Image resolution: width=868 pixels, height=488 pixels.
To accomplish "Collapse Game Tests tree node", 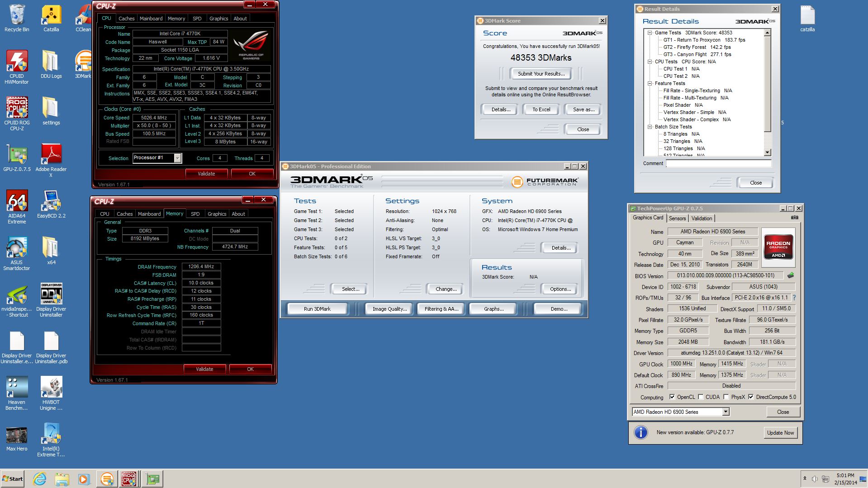I will (650, 33).
